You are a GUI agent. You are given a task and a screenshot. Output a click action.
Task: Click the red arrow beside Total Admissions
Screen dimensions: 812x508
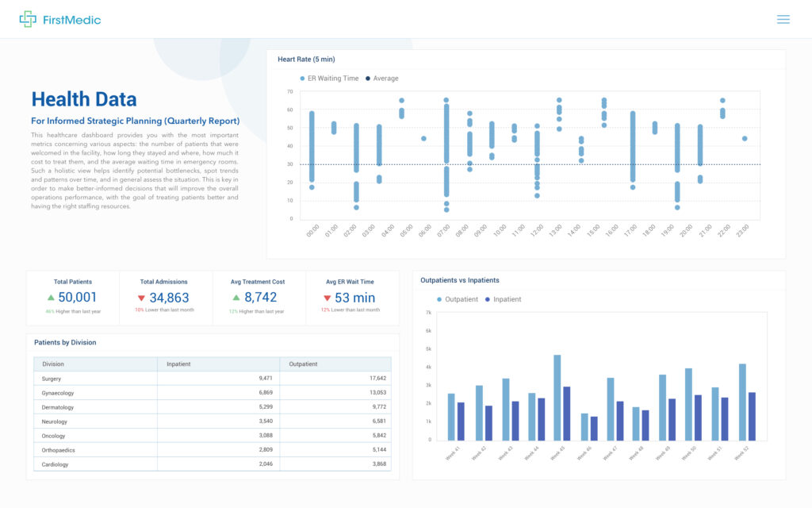coord(142,298)
